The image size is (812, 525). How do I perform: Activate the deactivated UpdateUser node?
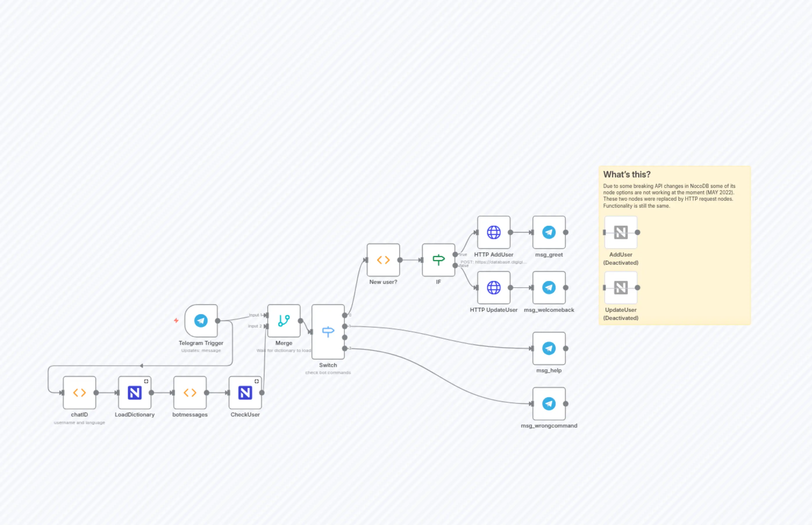pos(620,288)
